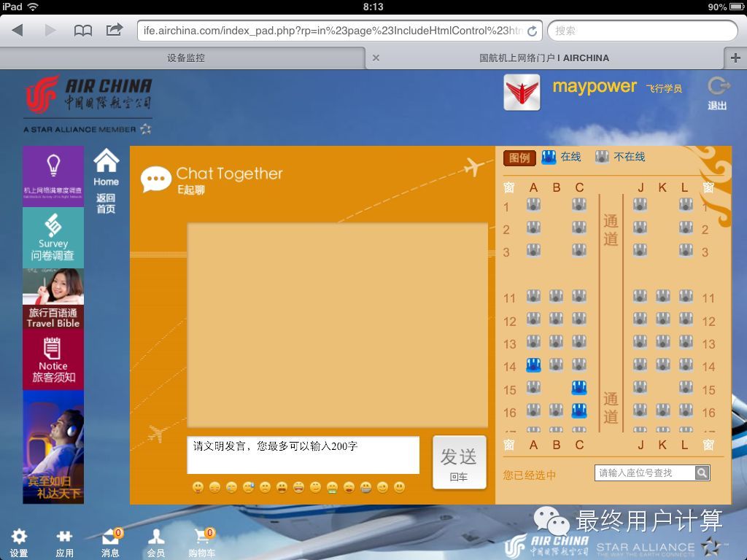
Task: Click the 飞行学员 rank label
Action: point(664,88)
